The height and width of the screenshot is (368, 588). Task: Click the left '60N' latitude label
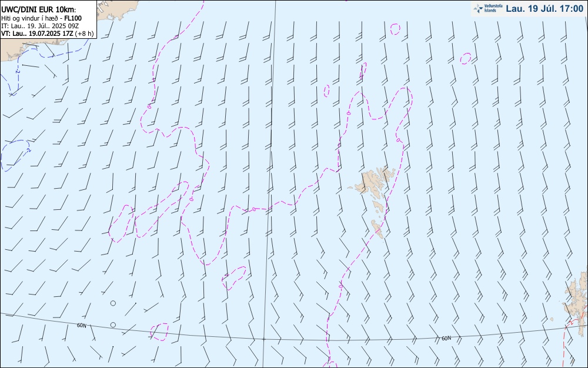pos(81,325)
